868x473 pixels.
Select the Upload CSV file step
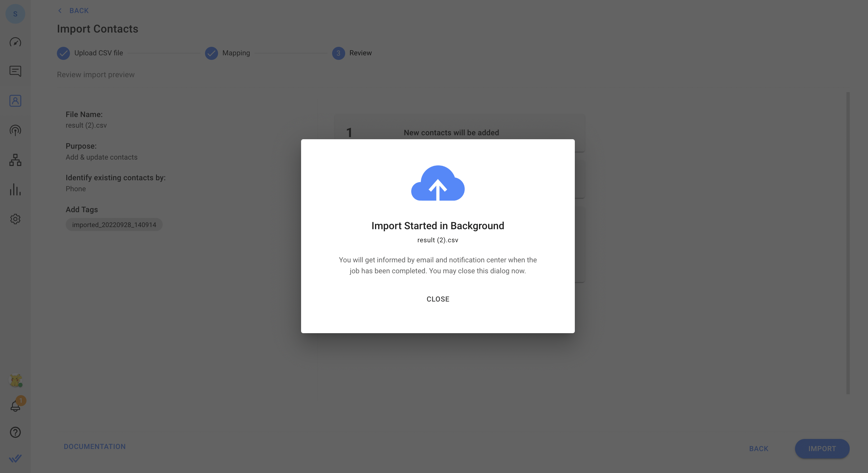pyautogui.click(x=90, y=53)
